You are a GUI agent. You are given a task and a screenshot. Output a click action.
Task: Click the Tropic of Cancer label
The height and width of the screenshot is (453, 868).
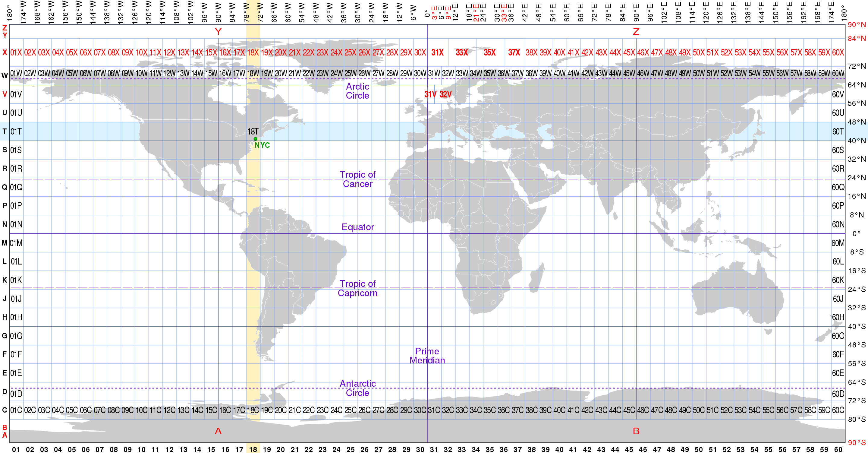tap(357, 179)
